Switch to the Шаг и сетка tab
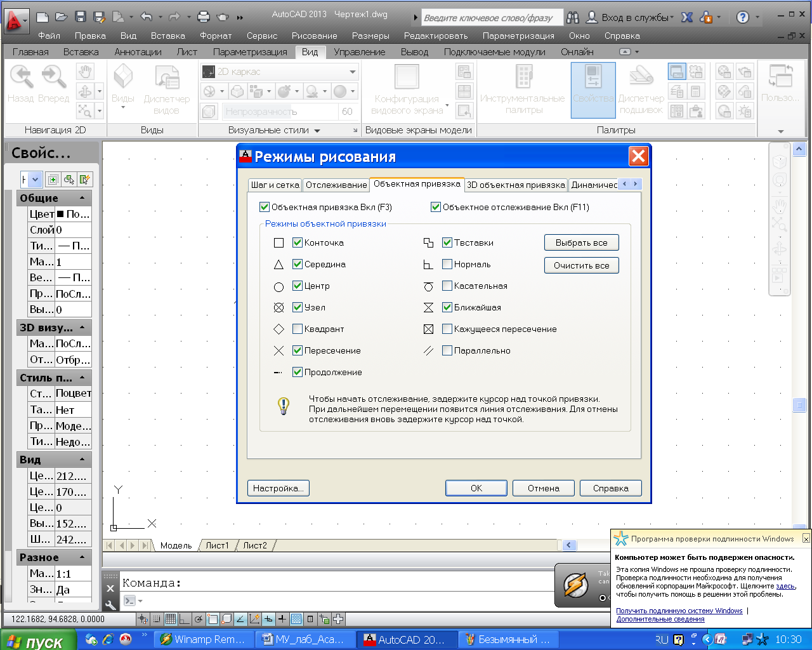This screenshot has width=812, height=650. coord(275,185)
